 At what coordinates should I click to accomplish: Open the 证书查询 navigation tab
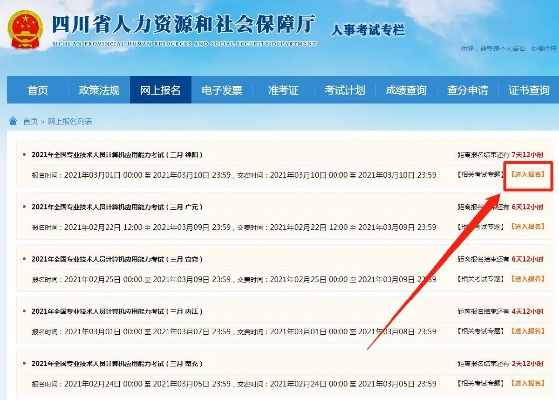(x=529, y=90)
